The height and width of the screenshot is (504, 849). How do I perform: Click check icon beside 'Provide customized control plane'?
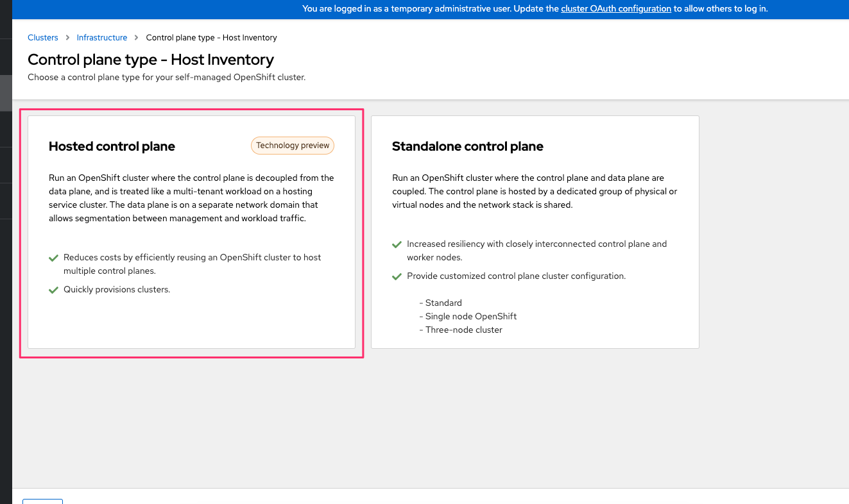[397, 276]
